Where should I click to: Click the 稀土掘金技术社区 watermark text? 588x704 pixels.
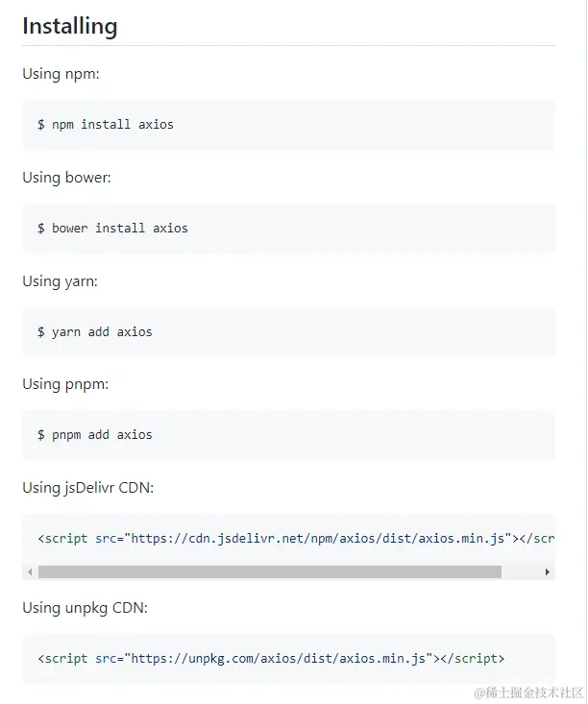click(528, 692)
